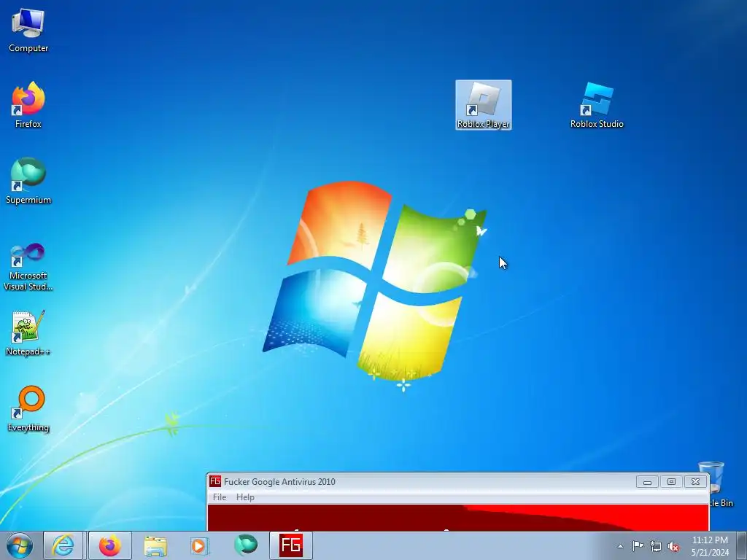This screenshot has height=560, width=747.
Task: Open Supermium from the taskbar
Action: 245,545
